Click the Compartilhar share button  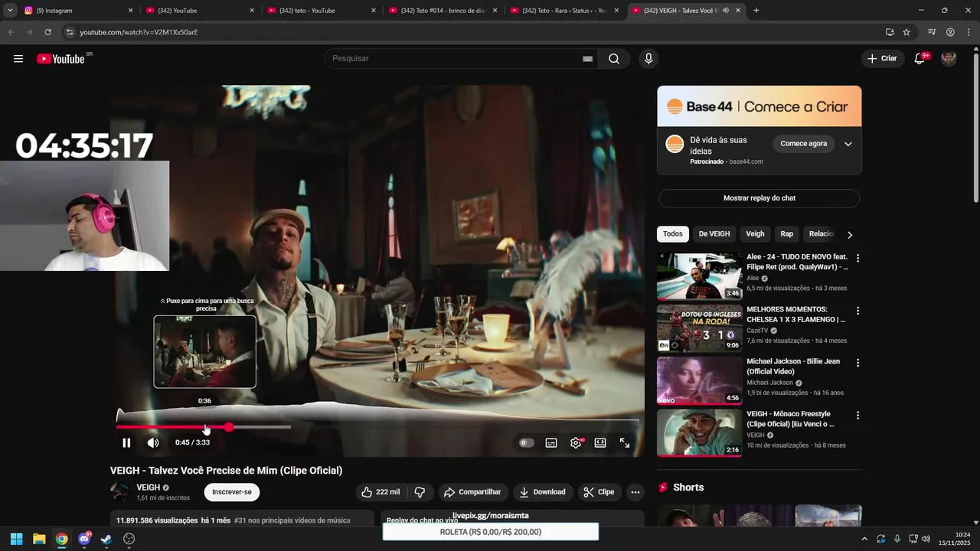pos(472,492)
